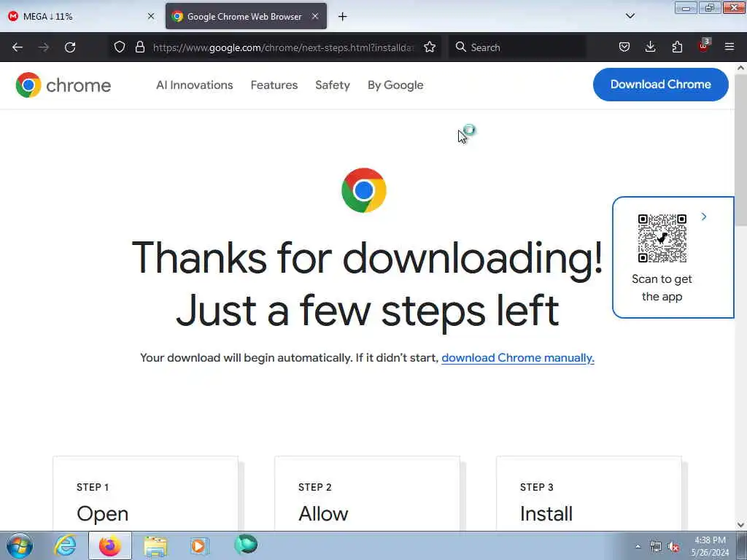Close the Google Chrome Web Browser tab
The width and height of the screenshot is (747, 560).
(x=315, y=16)
